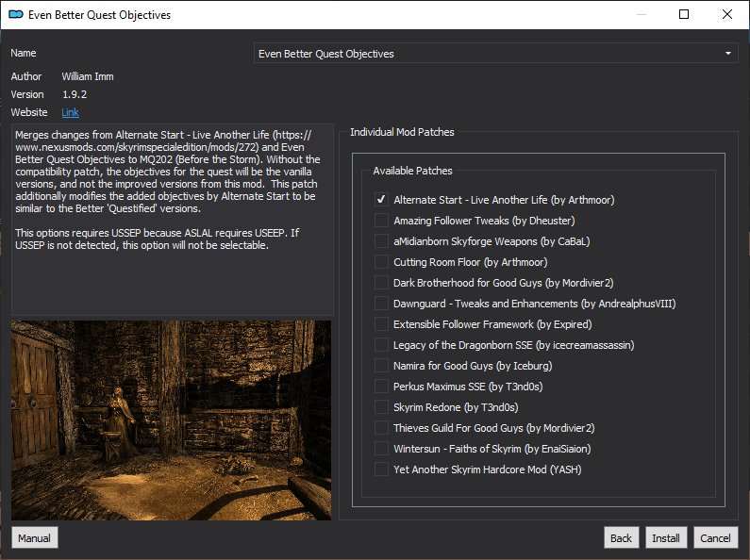Click the 'Individual Mod Patches' heading
This screenshot has height=560, width=750.
point(402,132)
